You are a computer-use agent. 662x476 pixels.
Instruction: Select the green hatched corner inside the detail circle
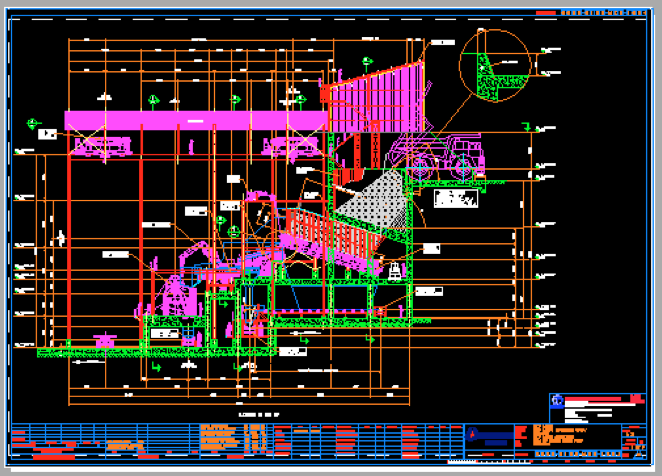click(487, 72)
